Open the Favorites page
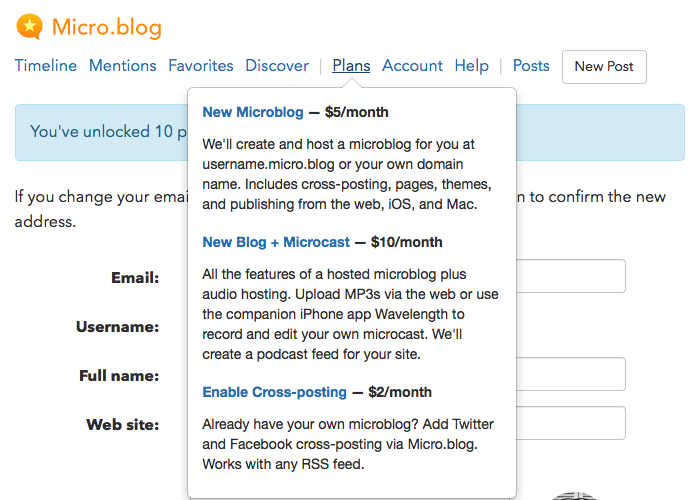The width and height of the screenshot is (698, 500). pyautogui.click(x=201, y=65)
